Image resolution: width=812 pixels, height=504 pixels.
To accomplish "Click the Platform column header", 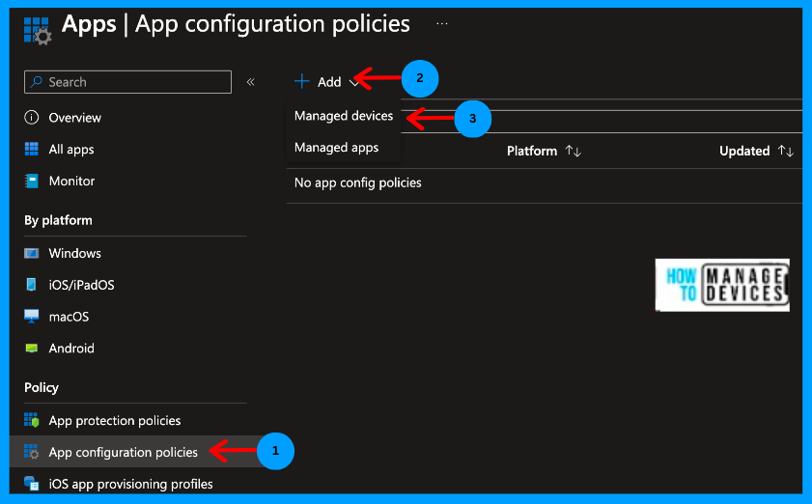I will coord(532,151).
